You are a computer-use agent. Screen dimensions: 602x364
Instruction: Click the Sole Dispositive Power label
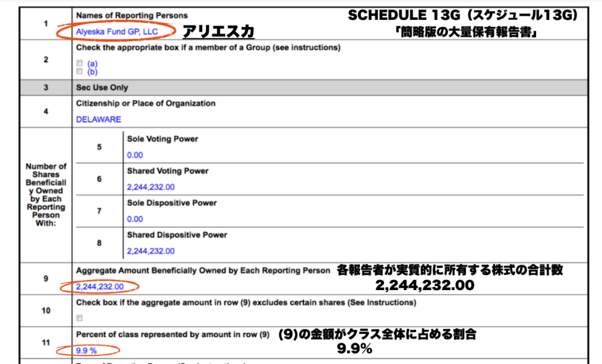click(x=172, y=203)
